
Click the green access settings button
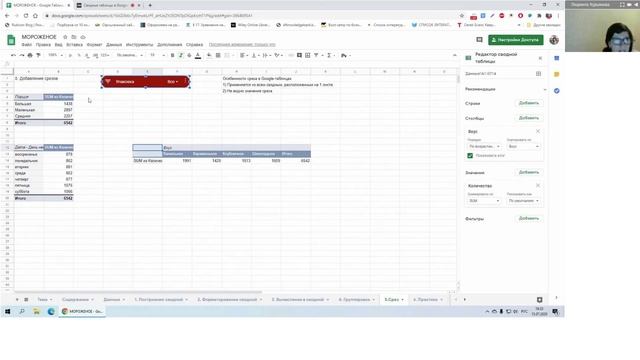coord(516,40)
